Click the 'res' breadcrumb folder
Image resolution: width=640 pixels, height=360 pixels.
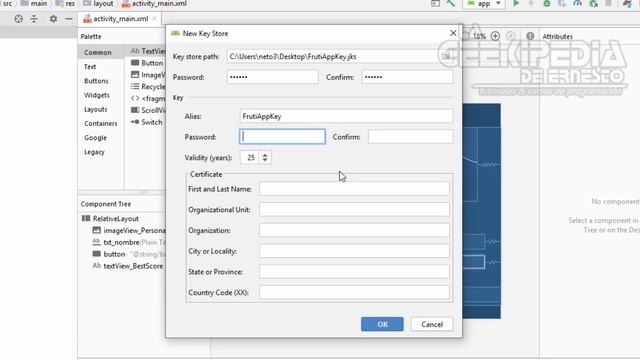(x=65, y=3)
